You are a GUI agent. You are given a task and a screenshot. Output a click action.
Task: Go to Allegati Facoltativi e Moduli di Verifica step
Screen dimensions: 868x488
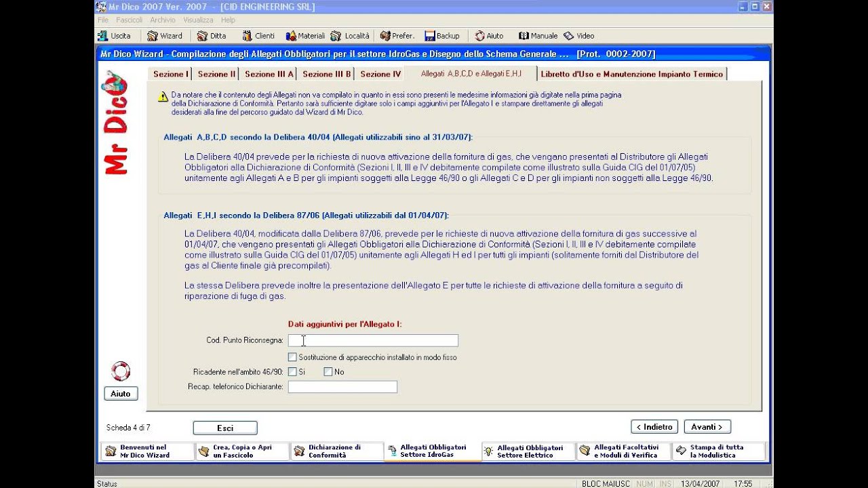[x=624, y=451]
